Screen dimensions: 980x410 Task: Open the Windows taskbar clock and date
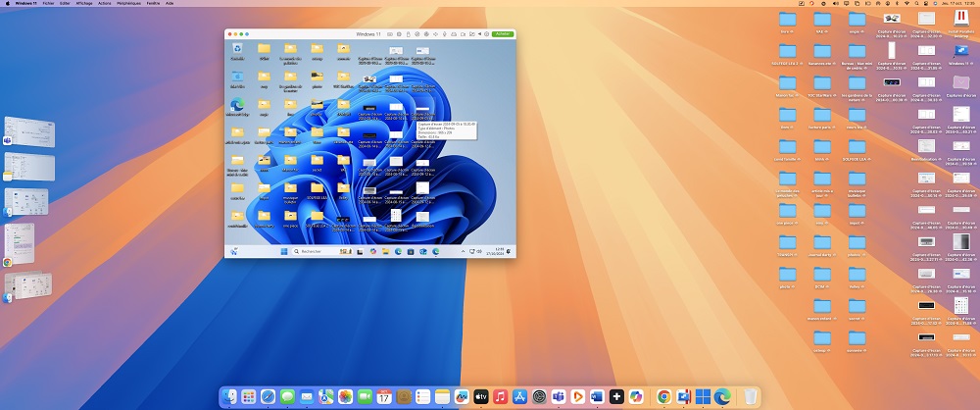coord(499,252)
